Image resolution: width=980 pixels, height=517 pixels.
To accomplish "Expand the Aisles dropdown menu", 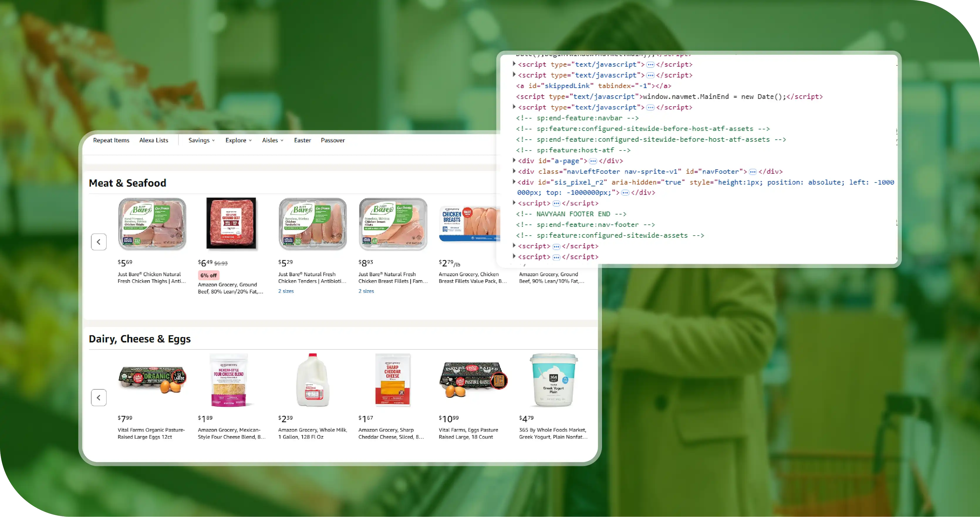I will (x=273, y=140).
